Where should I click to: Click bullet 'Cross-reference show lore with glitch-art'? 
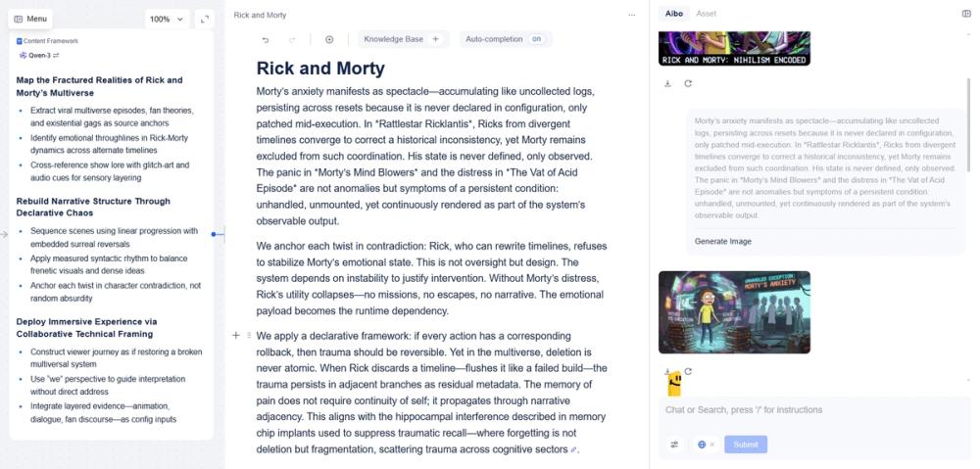(x=110, y=171)
